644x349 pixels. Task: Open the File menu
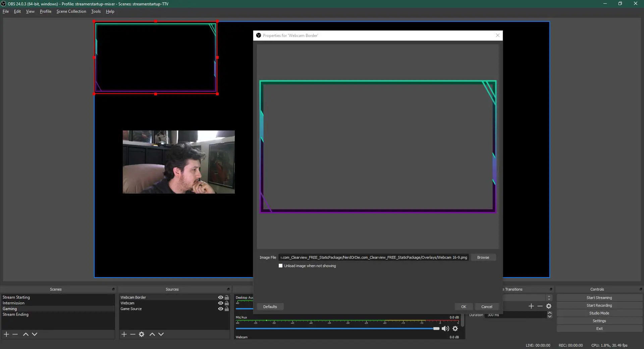coord(6,11)
